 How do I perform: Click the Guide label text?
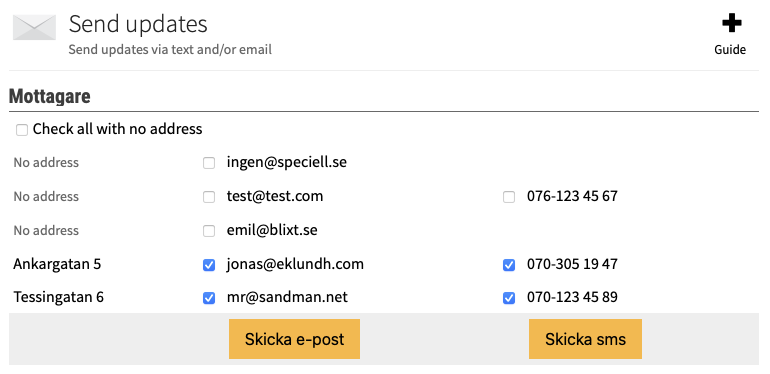tap(730, 50)
